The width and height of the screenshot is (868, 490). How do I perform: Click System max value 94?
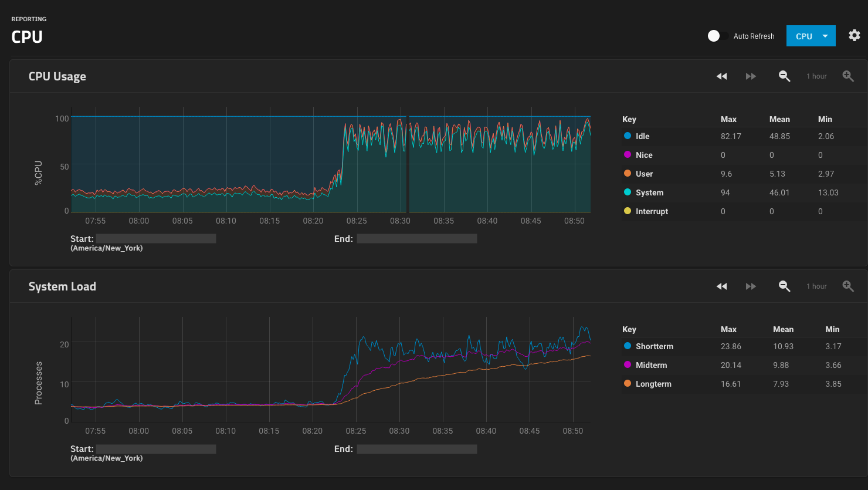pos(725,192)
